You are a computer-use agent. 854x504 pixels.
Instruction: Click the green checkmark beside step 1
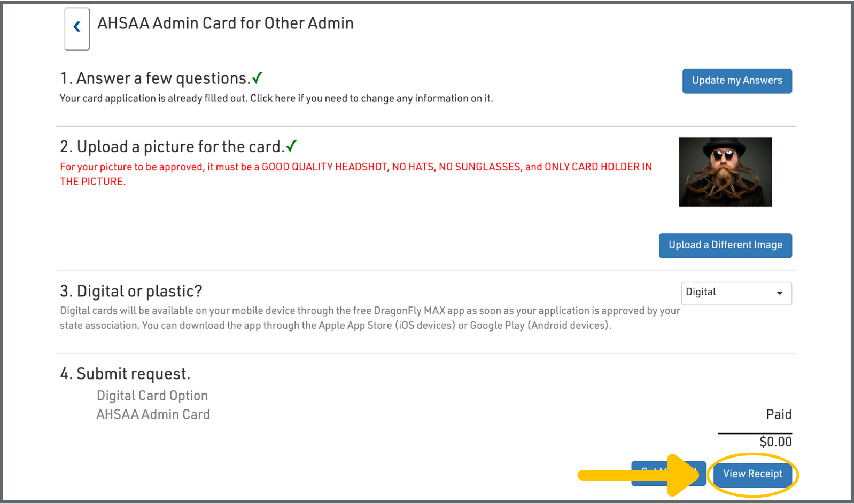257,78
